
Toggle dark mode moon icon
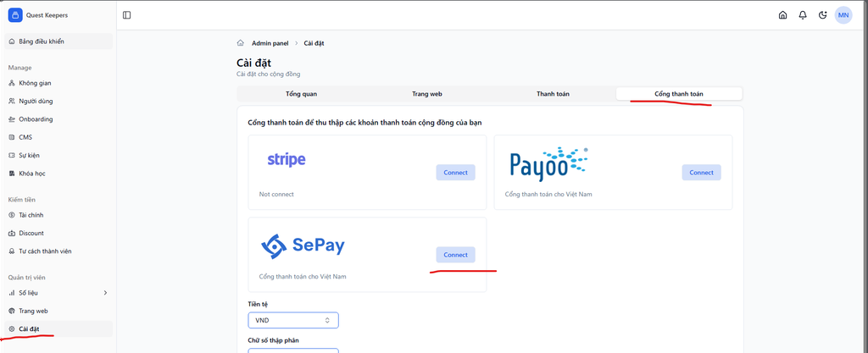click(x=822, y=15)
